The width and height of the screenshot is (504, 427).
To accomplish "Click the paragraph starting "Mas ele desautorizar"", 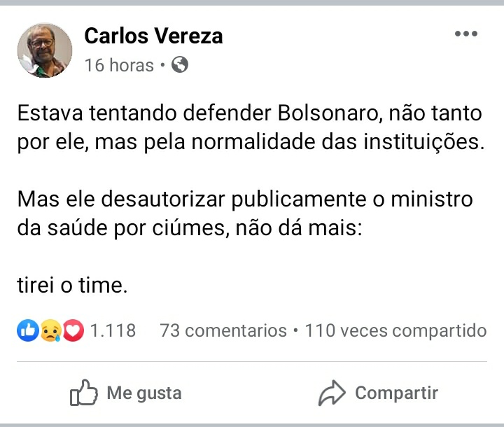I will click(245, 213).
